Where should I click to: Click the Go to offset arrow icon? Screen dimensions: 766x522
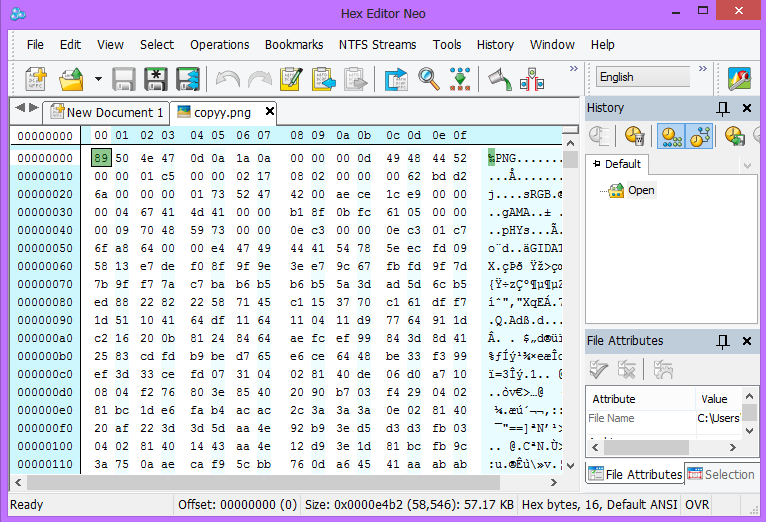click(x=396, y=79)
